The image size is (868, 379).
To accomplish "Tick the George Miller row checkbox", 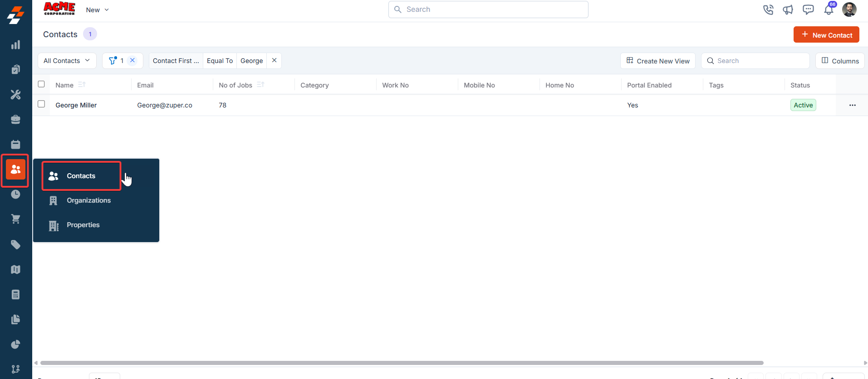I will pos(41,104).
